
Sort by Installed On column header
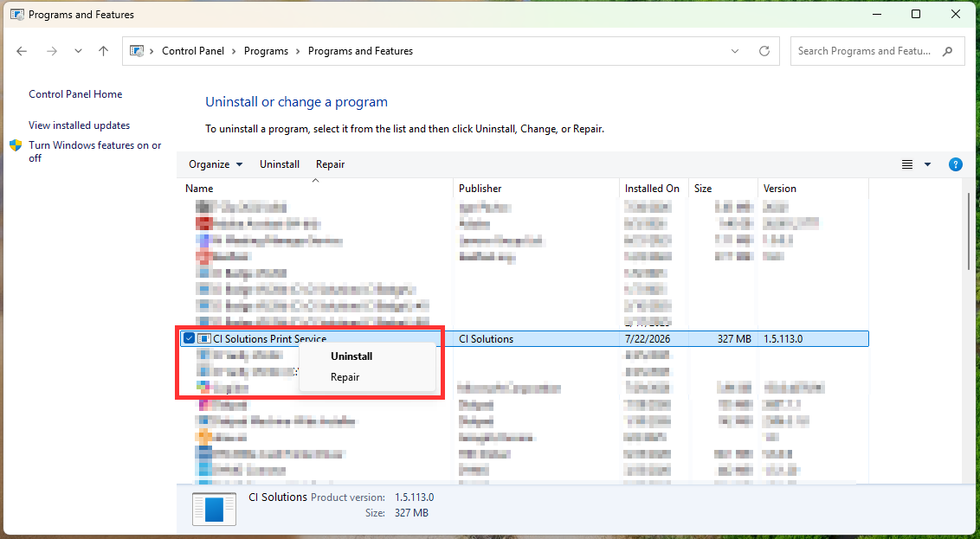pyautogui.click(x=654, y=188)
